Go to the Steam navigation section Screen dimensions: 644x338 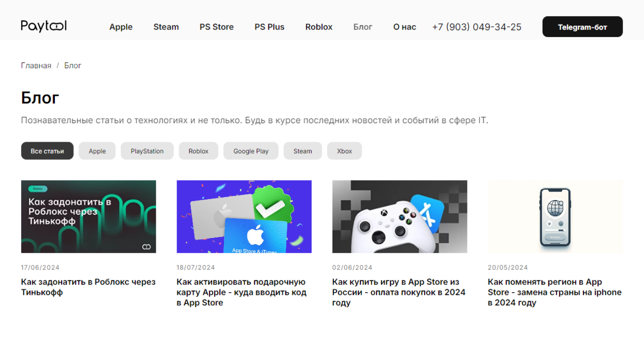point(166,27)
